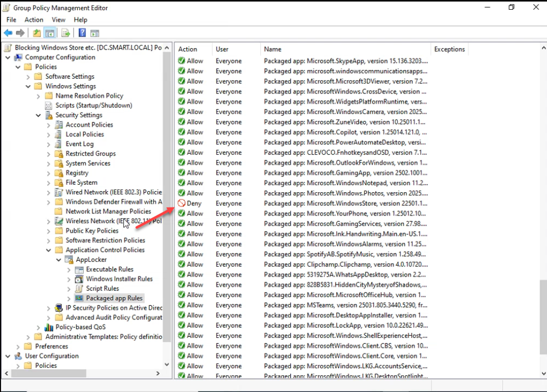Click the Computer Configuration icon
The width and height of the screenshot is (547, 392).
(18, 57)
